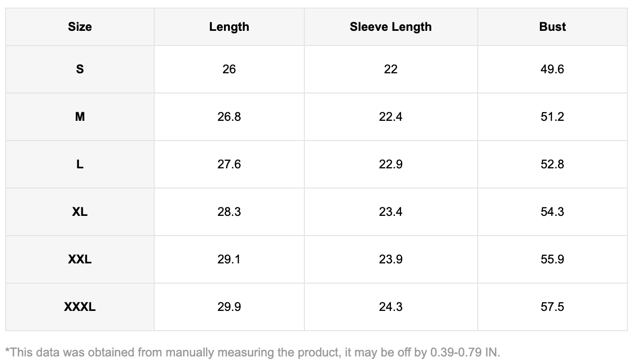Click the length value 26 for size S
Image resolution: width=635 pixels, height=364 pixels.
pyautogui.click(x=229, y=69)
